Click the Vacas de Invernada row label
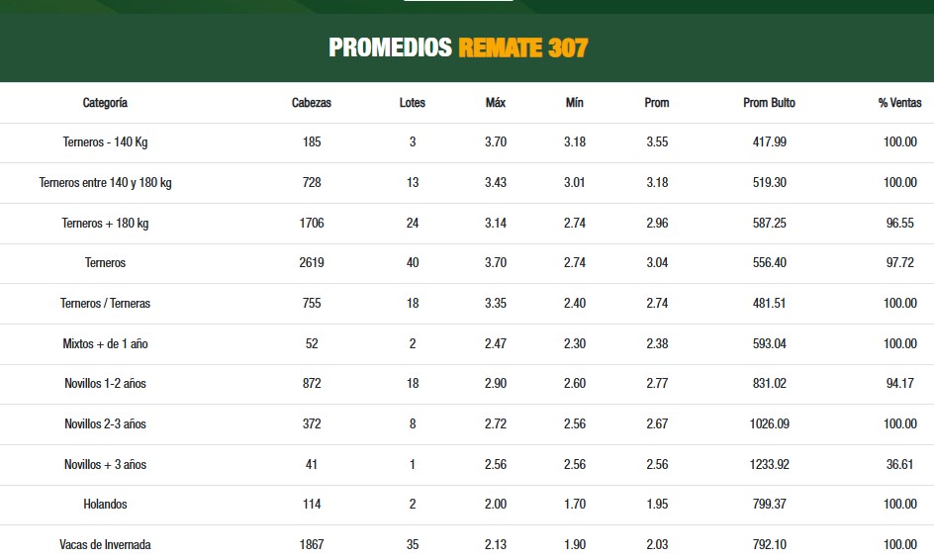The height and width of the screenshot is (560, 934). tap(105, 545)
